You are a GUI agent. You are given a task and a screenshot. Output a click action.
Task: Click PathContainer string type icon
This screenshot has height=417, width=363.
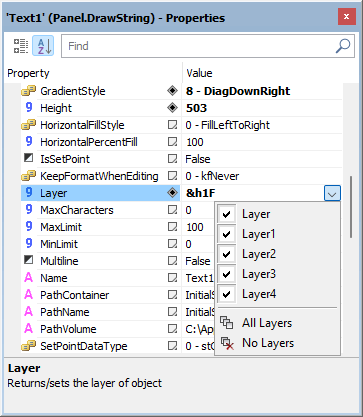(x=29, y=295)
